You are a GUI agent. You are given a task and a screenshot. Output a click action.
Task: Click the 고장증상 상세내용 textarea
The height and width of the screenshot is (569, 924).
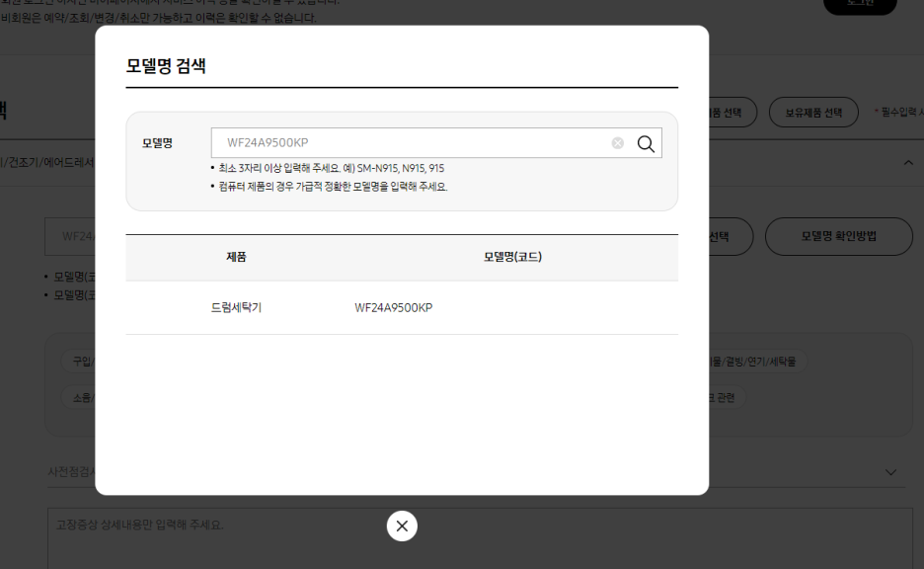[x=480, y=538]
